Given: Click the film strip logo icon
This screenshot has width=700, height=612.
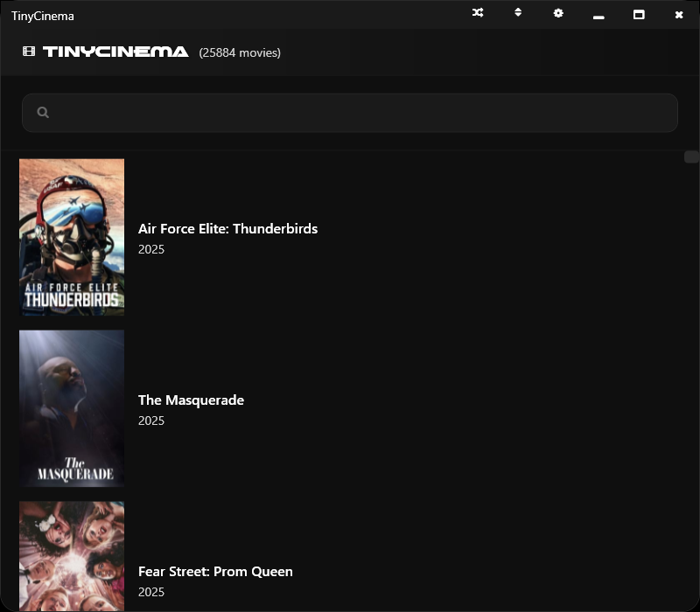Looking at the screenshot, I should click(29, 52).
